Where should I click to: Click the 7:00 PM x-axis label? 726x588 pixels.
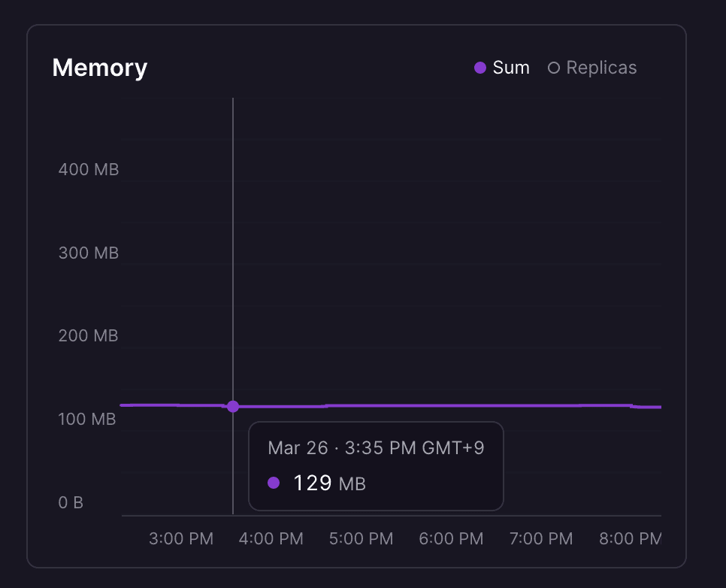(541, 538)
